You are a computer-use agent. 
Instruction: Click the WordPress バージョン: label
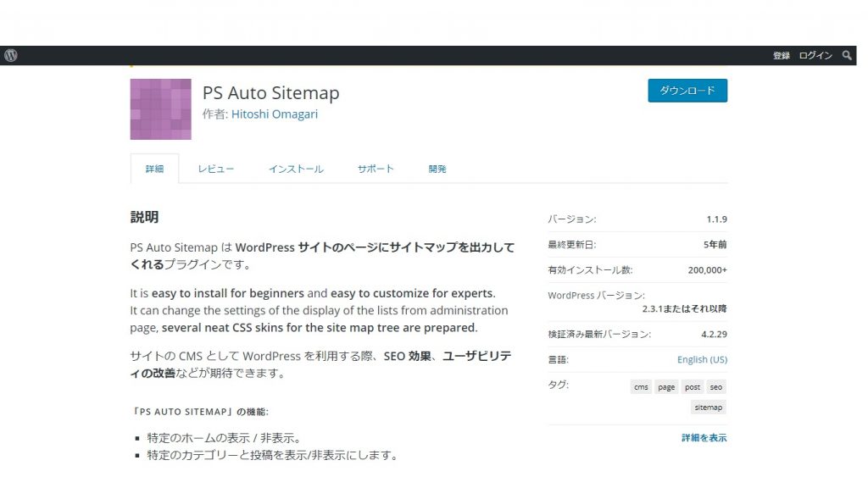click(x=596, y=296)
